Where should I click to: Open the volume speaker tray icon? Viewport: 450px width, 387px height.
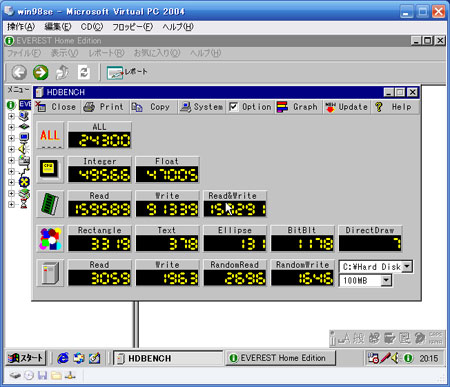point(395,358)
